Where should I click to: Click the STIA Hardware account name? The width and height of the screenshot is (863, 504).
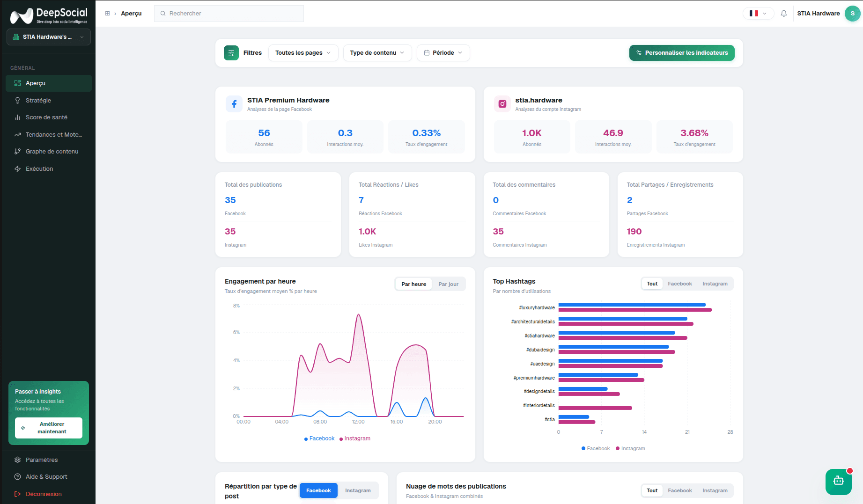818,14
